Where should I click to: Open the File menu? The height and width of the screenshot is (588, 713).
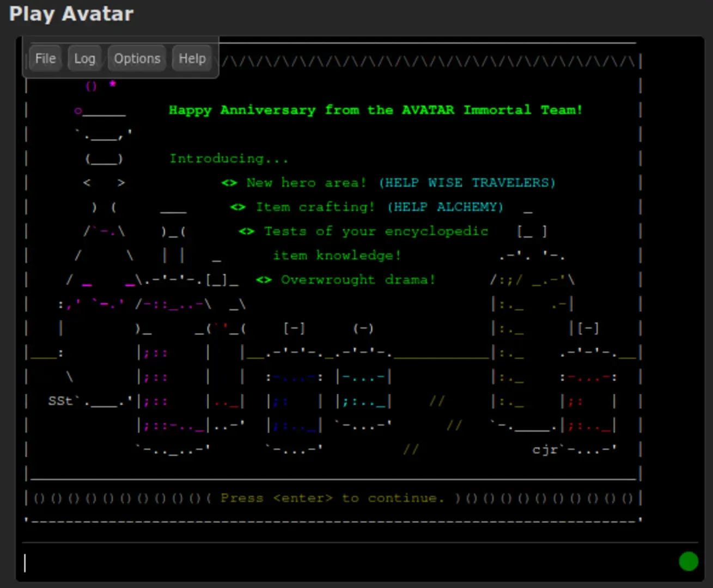(x=45, y=58)
